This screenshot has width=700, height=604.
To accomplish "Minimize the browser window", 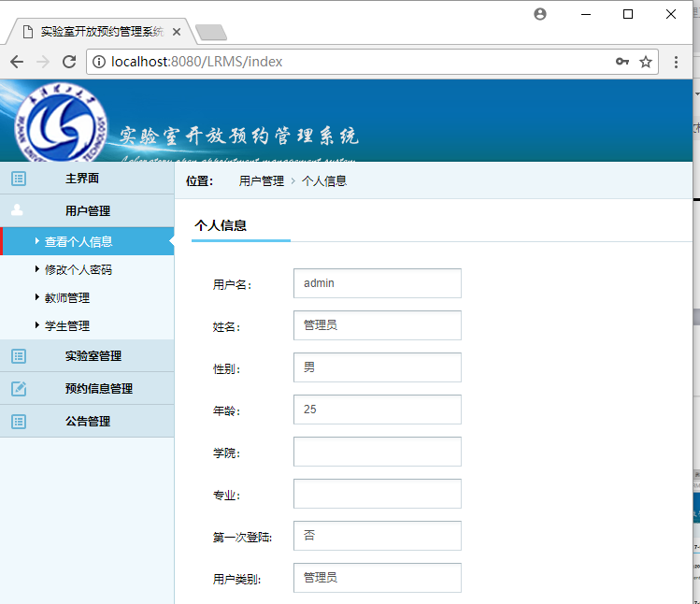I will coord(586,14).
